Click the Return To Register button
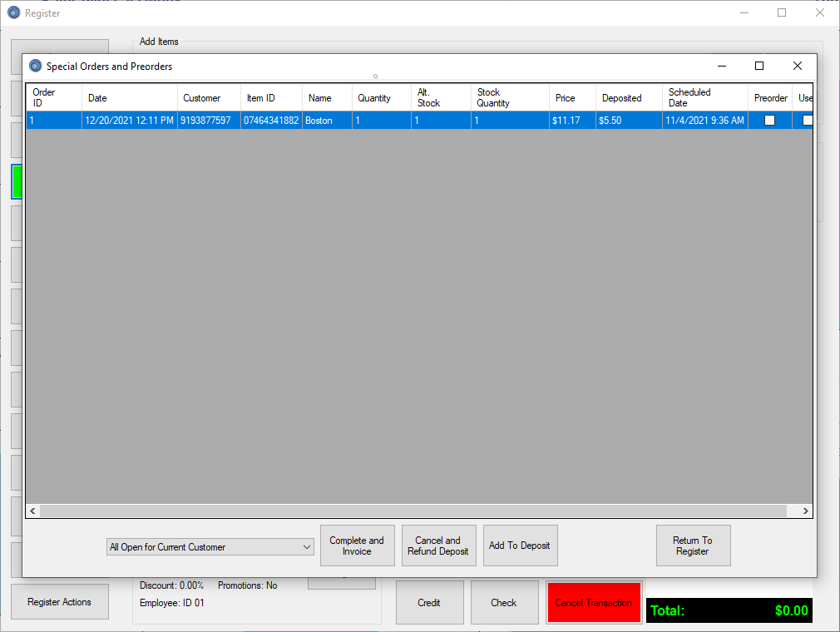This screenshot has width=840, height=632. click(x=693, y=546)
